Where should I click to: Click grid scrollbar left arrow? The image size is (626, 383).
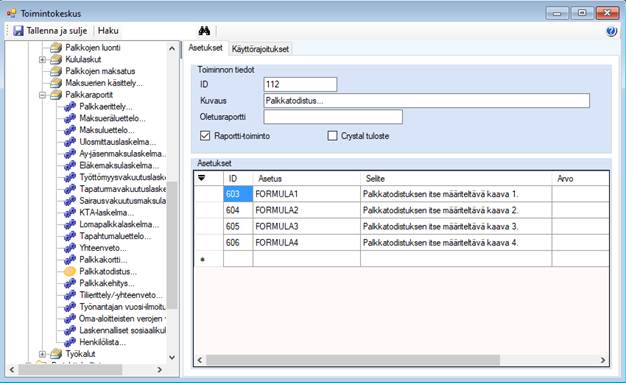tap(200, 360)
